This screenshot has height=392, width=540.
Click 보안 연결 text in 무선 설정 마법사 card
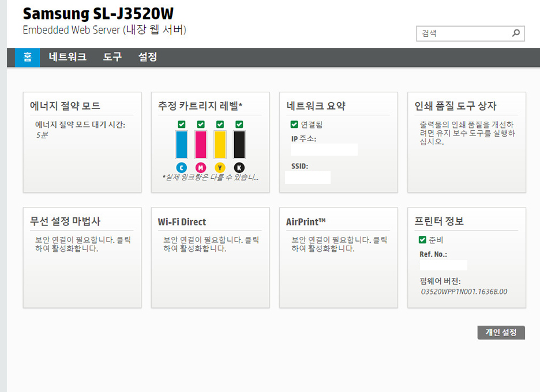pos(83,244)
